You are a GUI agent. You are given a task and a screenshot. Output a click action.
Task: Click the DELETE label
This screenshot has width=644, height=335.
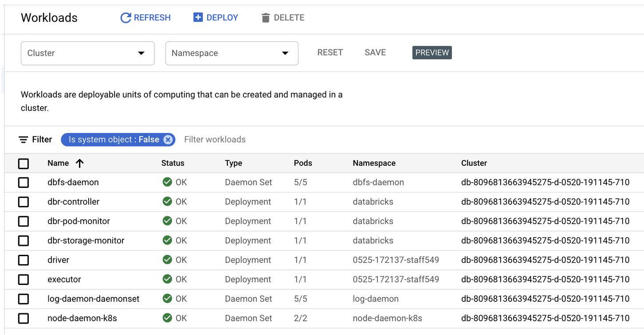(289, 18)
